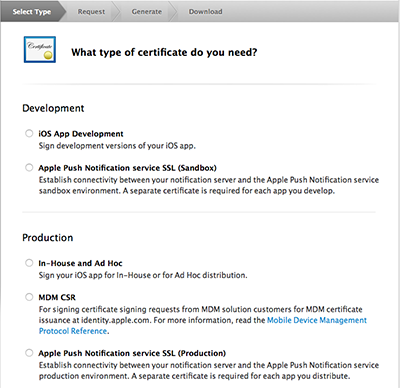Click the Apple Push Notification service SSL (Production) label
This screenshot has width=400, height=388.
point(132,353)
